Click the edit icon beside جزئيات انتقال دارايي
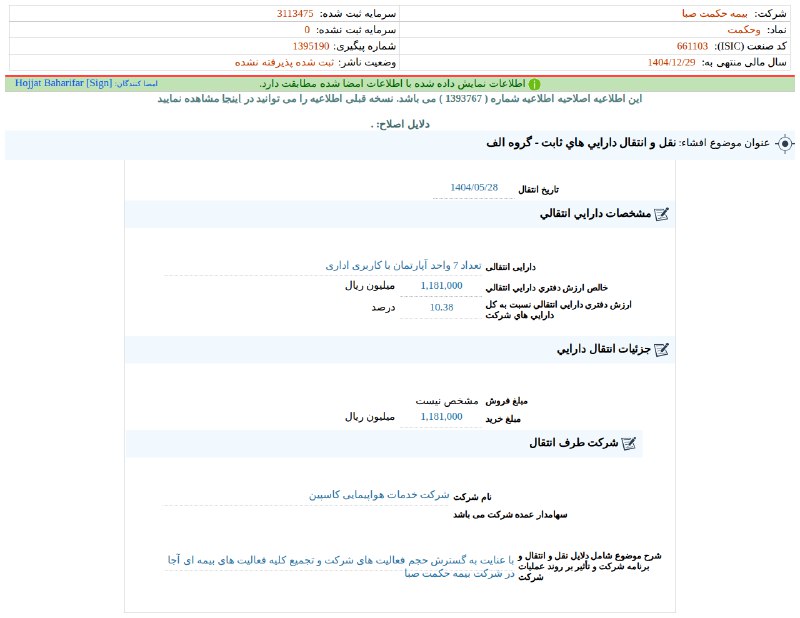The width and height of the screenshot is (800, 618). tap(661, 350)
